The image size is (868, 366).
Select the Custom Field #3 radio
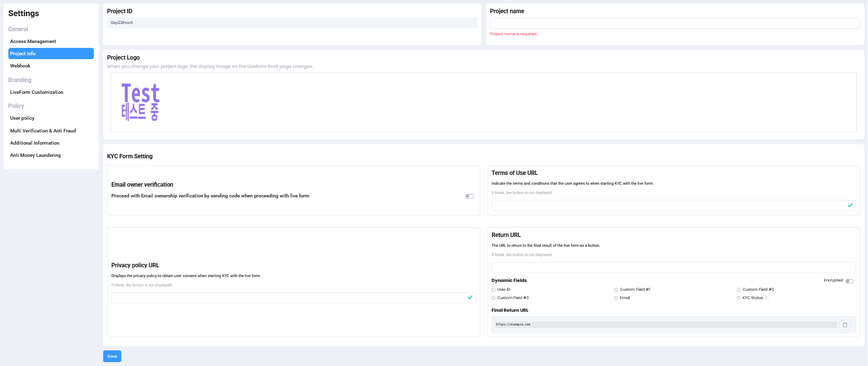pyautogui.click(x=493, y=298)
